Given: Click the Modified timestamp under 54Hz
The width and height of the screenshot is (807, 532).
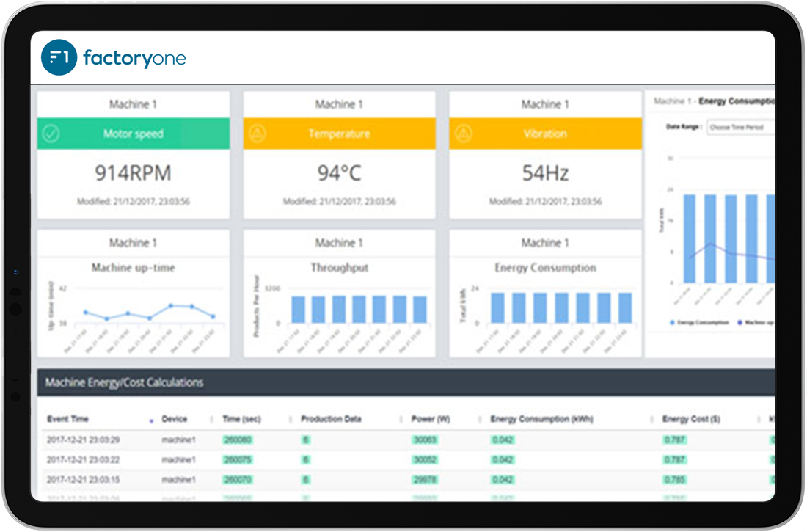Looking at the screenshot, I should click(546, 201).
